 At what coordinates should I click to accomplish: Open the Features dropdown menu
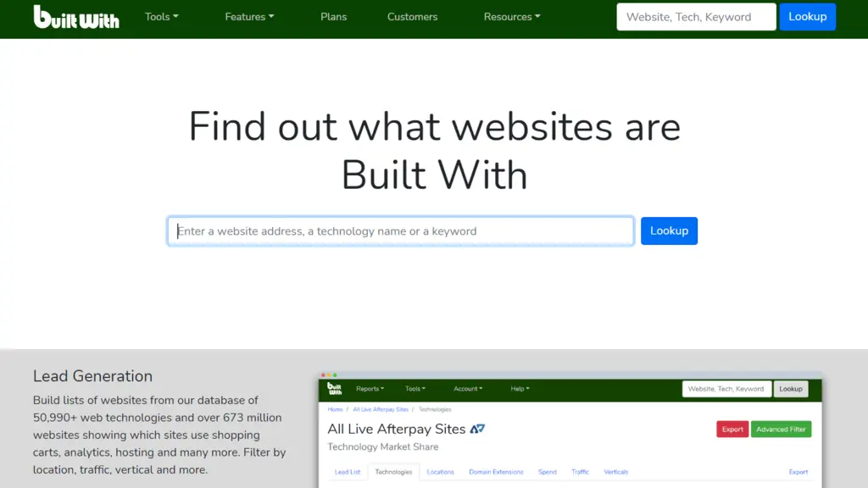[x=248, y=16]
